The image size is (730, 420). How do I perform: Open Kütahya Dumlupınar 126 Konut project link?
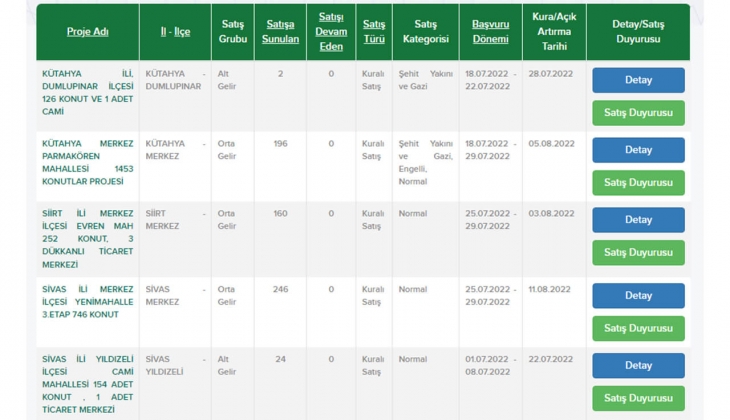87,86
